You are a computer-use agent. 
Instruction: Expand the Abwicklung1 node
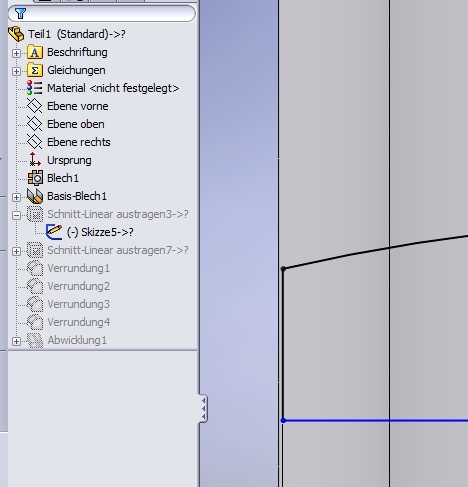coord(16,341)
